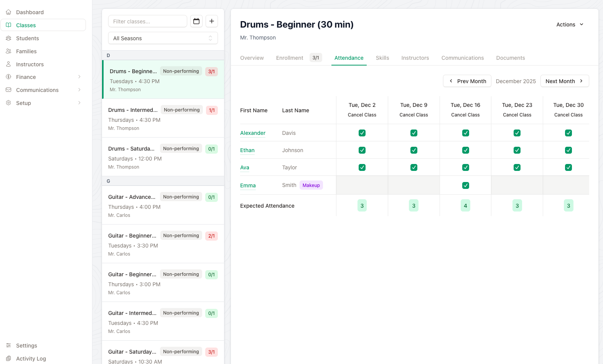Switch to the Skills tab

tap(382, 58)
